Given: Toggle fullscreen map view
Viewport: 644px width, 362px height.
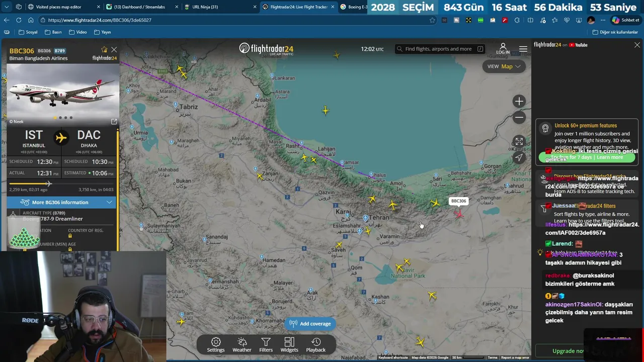Looking at the screenshot, I should click(519, 141).
